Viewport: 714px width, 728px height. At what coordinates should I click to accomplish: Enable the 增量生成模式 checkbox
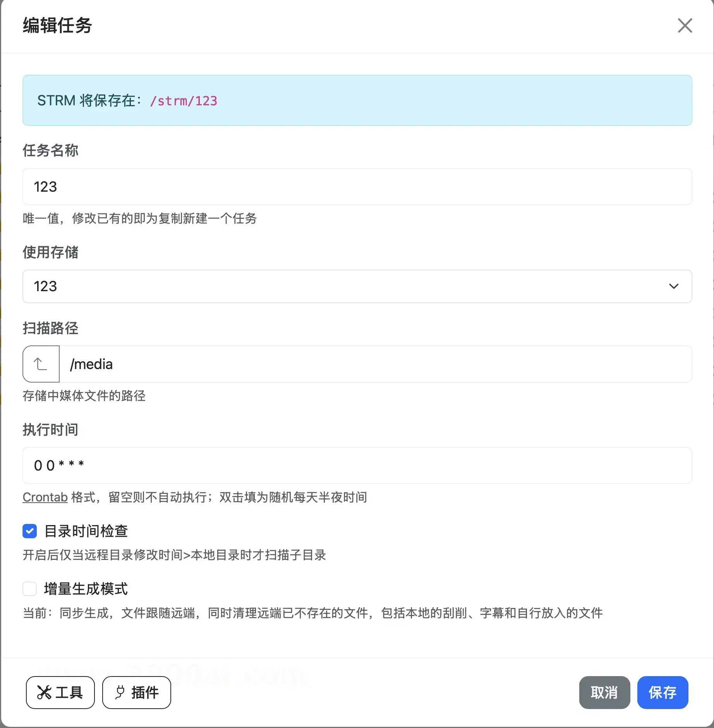click(x=30, y=589)
